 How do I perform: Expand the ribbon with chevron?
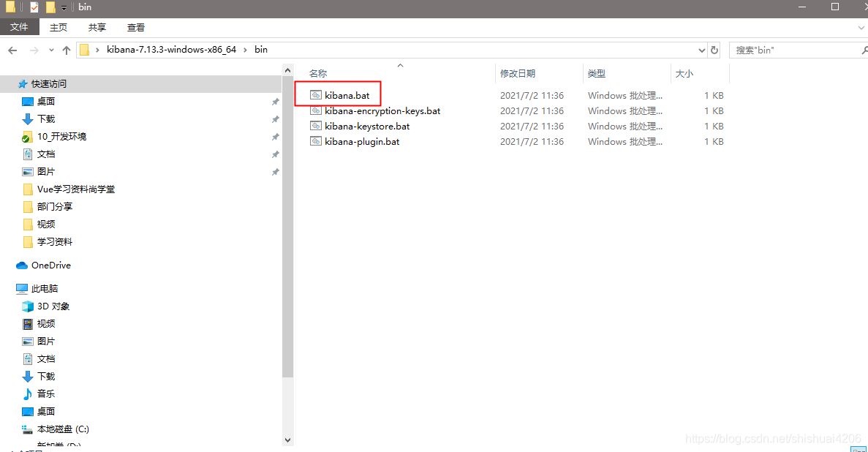coord(861,27)
